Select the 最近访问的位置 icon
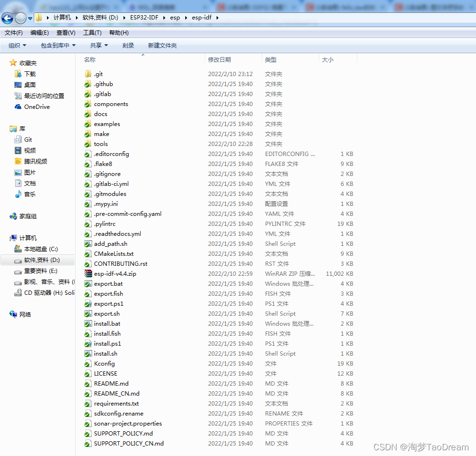 (18, 96)
